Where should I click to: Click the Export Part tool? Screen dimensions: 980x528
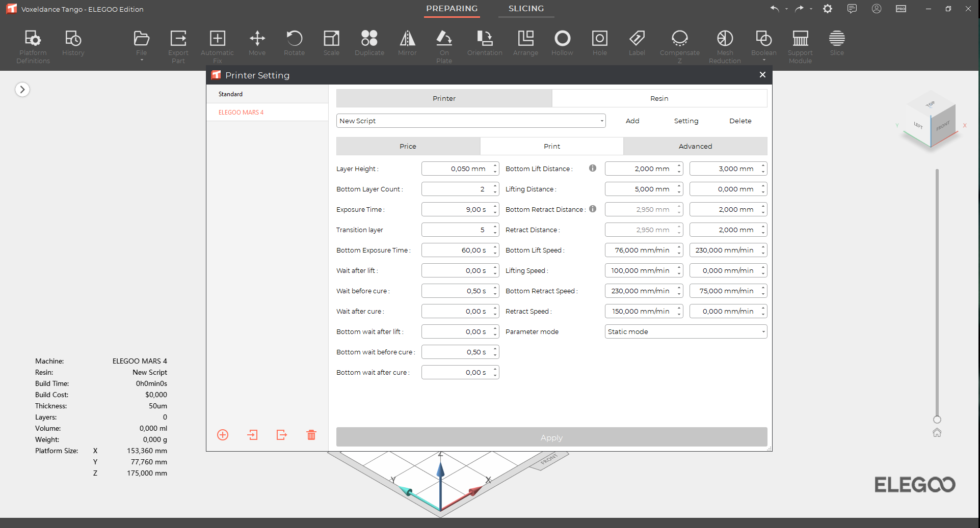178,46
